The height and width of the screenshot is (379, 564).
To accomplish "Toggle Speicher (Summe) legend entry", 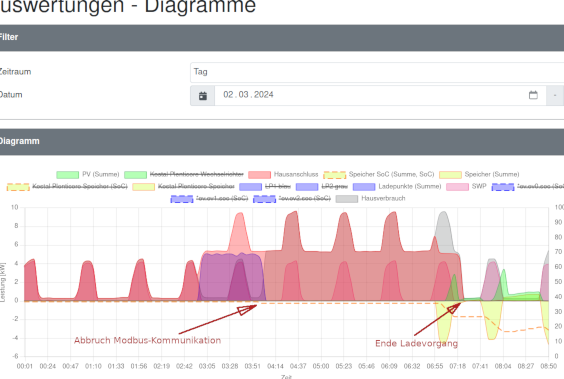I will pyautogui.click(x=479, y=174).
